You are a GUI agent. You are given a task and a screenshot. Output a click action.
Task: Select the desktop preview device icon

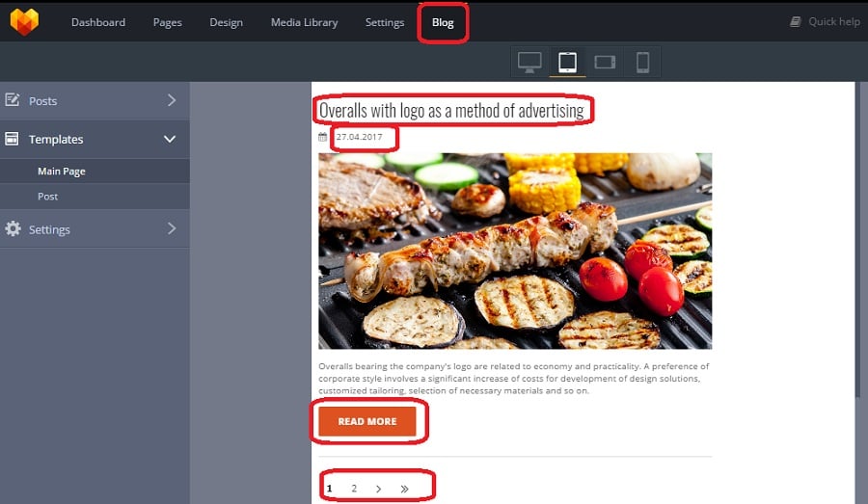click(x=529, y=62)
